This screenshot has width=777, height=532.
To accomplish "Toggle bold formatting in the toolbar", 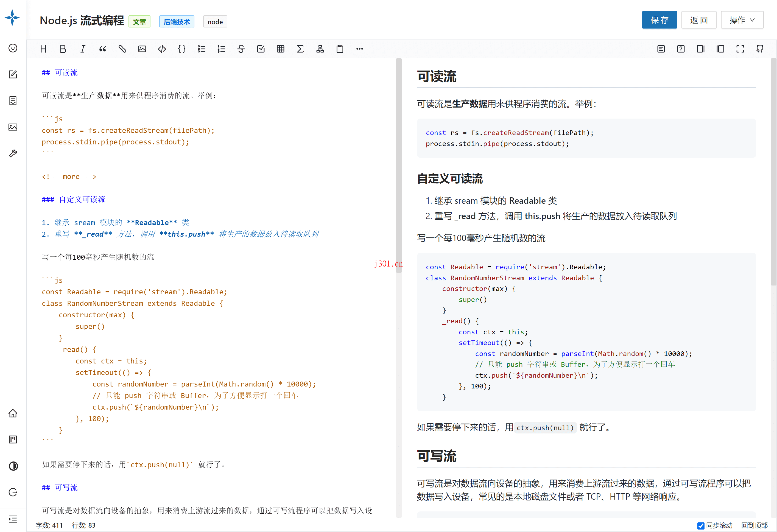I will click(x=63, y=49).
